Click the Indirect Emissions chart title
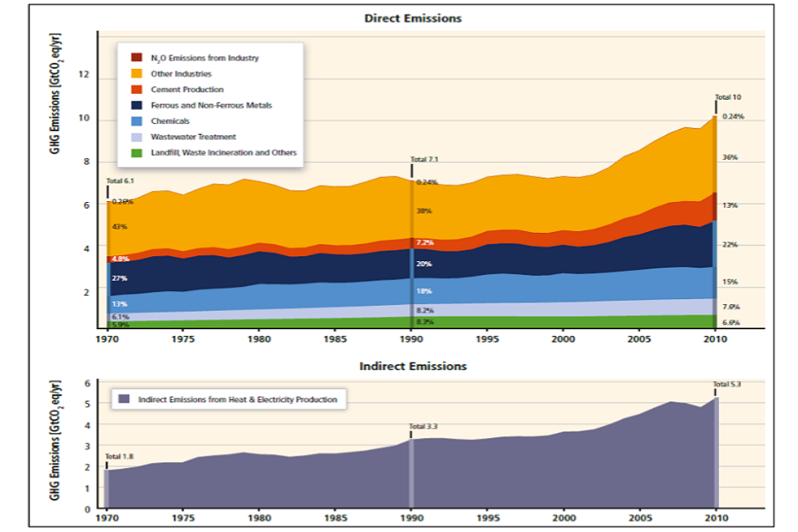798x532 pixels. coord(412,367)
